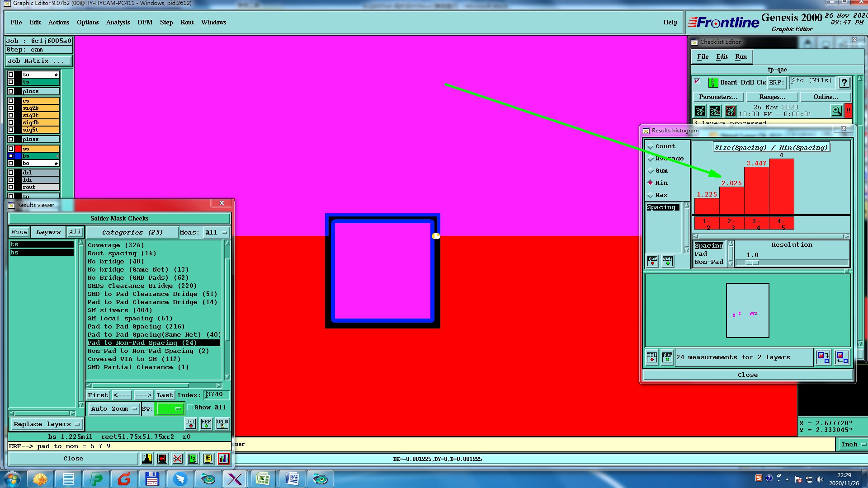Click the histogram chart icon in Results viewer
The image size is (868, 488).
click(224, 459)
